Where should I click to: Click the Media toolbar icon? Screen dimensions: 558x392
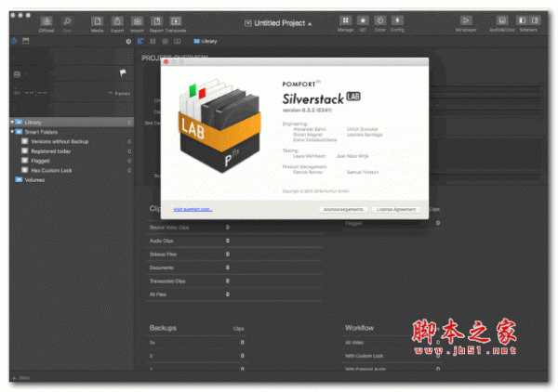[97, 21]
